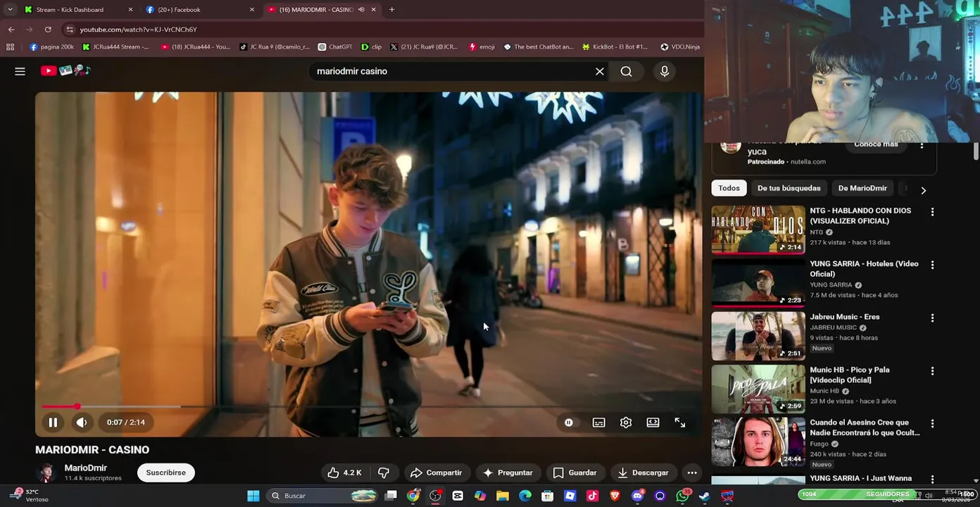Viewport: 980px width, 507px height.
Task: Like the video with 4.2 K
Action: coord(344,472)
